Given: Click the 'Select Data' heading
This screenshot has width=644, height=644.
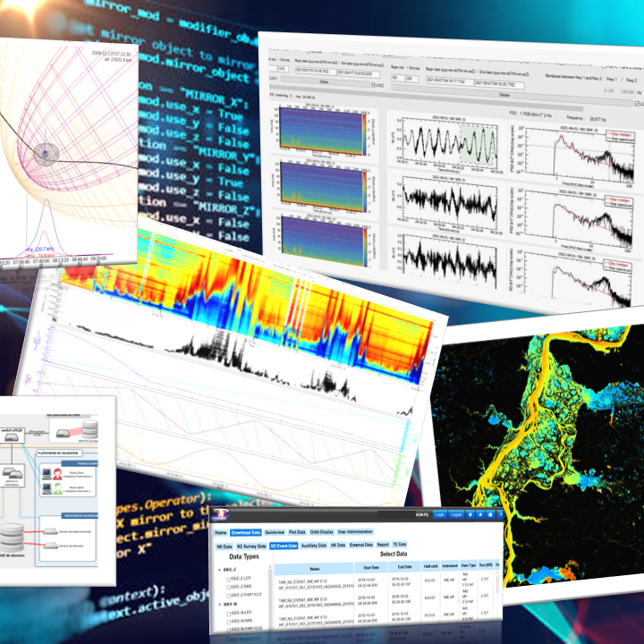Looking at the screenshot, I should coord(393,554).
